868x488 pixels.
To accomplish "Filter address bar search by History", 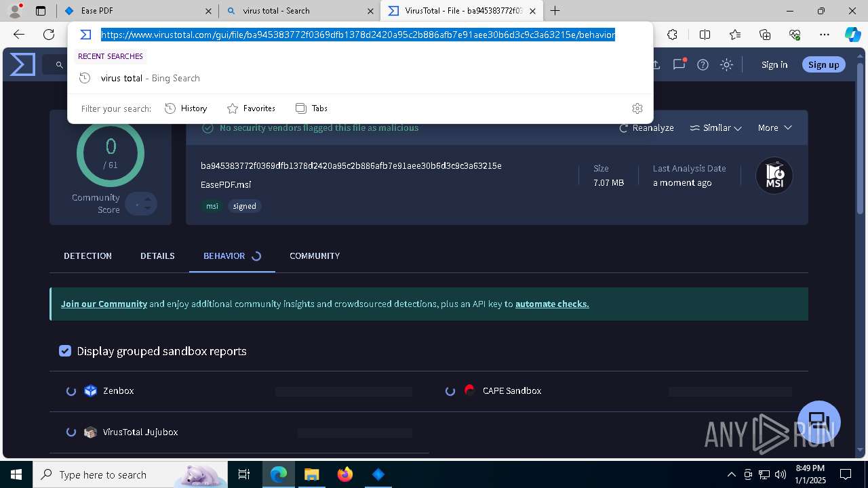I will [186, 108].
